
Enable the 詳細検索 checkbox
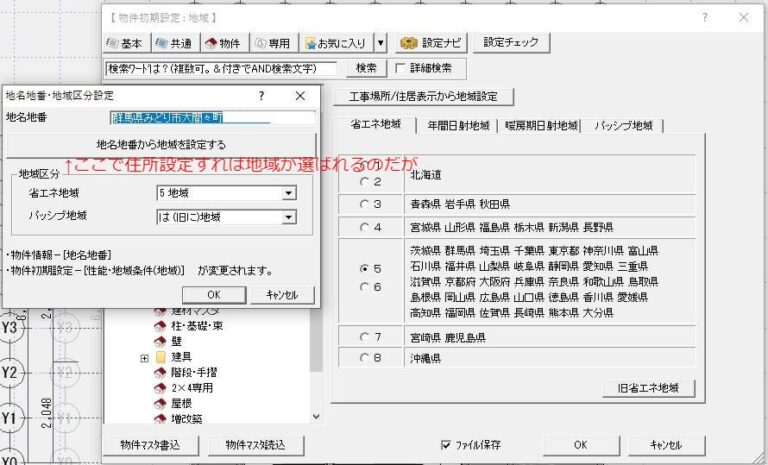(400, 68)
